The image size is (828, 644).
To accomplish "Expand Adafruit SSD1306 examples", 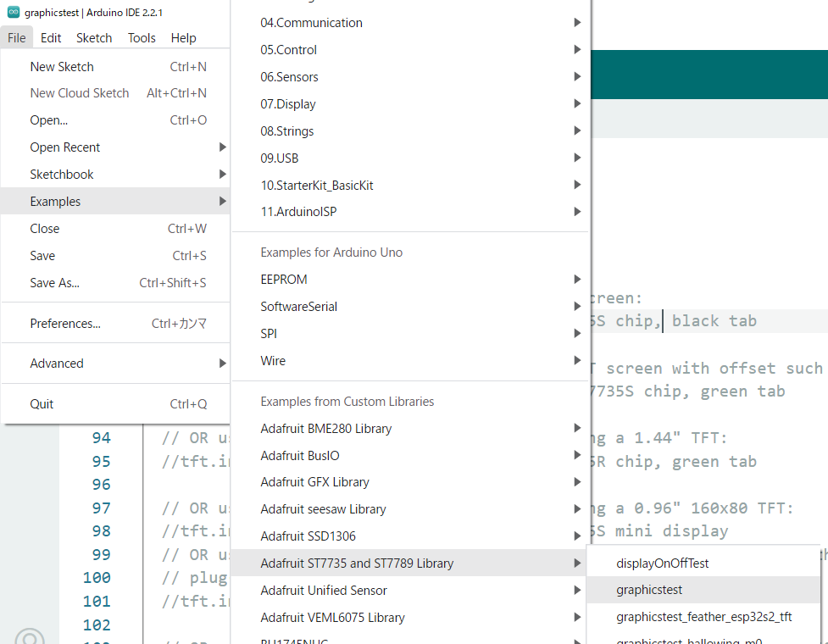I will (x=410, y=536).
